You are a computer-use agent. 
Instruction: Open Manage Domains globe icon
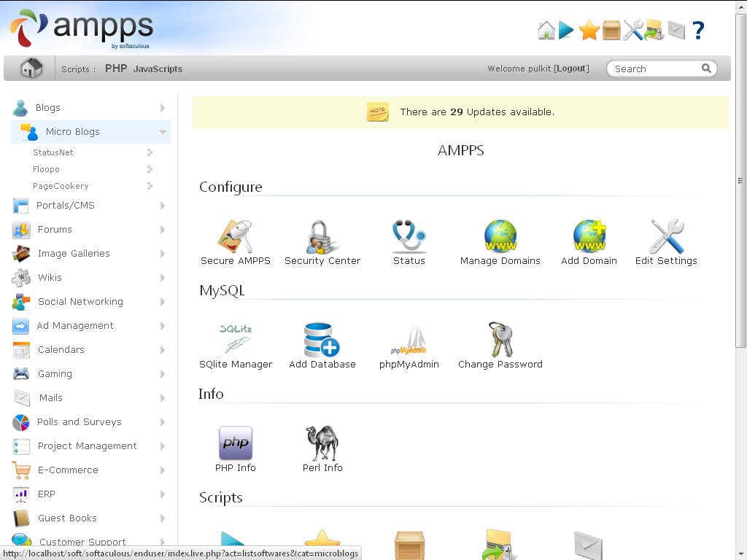(x=500, y=236)
